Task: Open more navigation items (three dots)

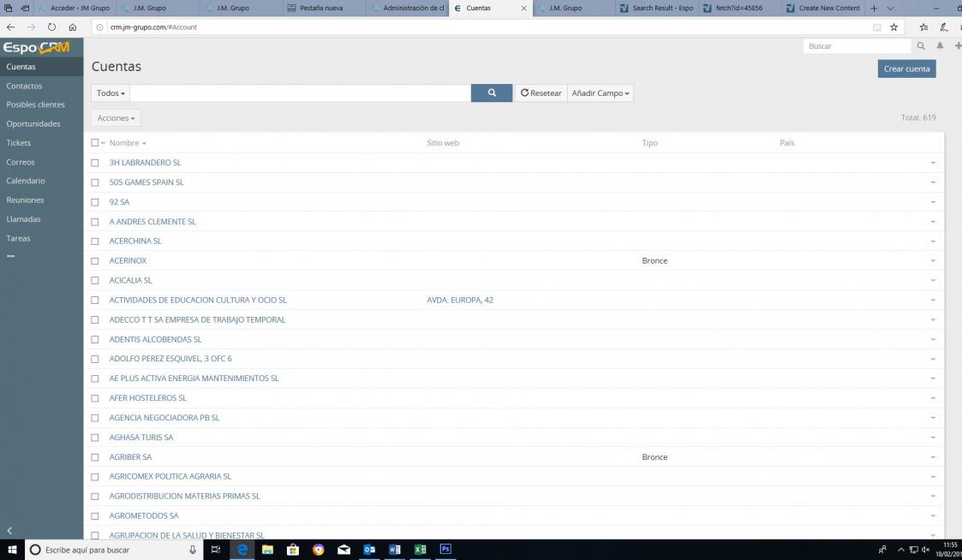Action: pyautogui.click(x=10, y=256)
